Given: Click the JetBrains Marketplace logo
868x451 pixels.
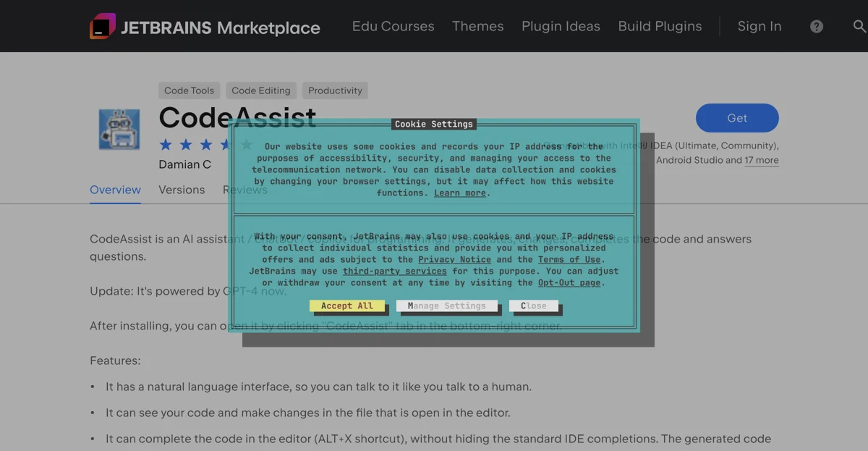Looking at the screenshot, I should pyautogui.click(x=205, y=28).
